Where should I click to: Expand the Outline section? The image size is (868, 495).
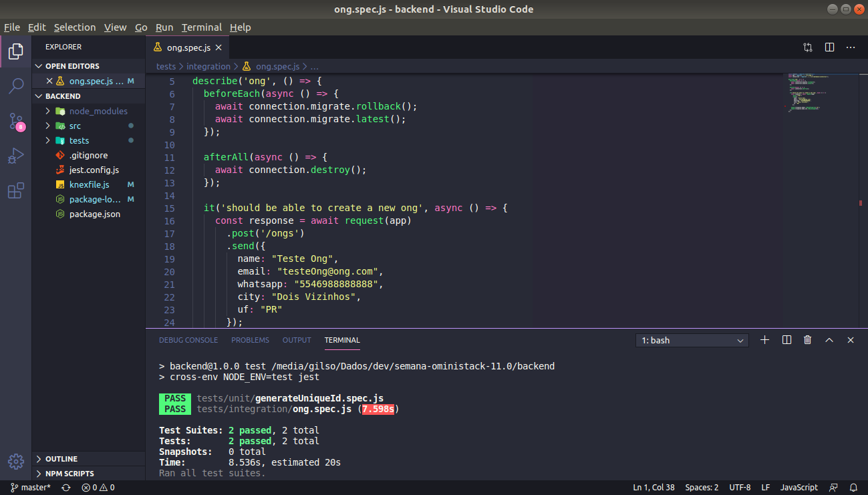pyautogui.click(x=89, y=459)
